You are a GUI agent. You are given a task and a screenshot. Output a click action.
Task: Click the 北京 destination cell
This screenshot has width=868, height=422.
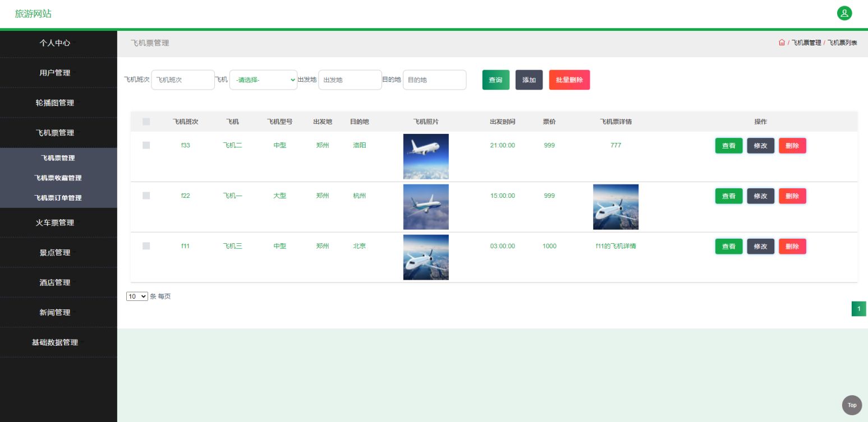tap(360, 246)
